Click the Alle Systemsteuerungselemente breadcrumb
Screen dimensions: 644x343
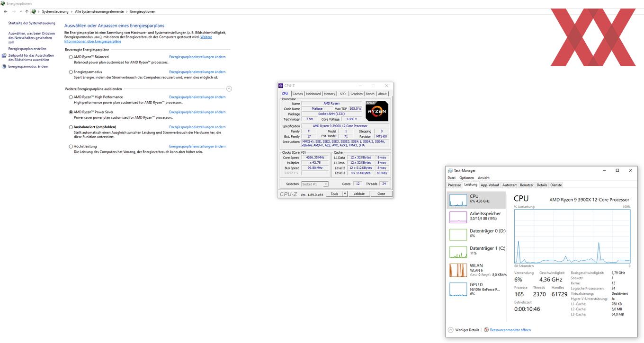pos(99,11)
